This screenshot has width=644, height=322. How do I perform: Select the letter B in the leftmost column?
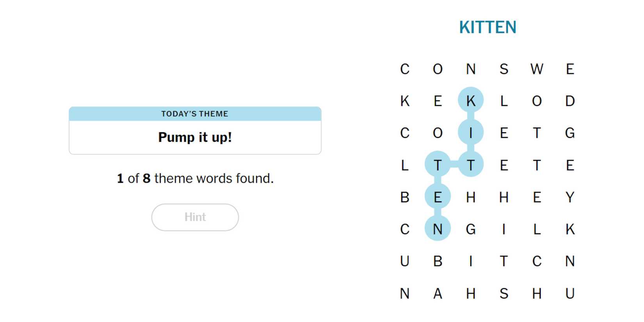[x=405, y=197]
